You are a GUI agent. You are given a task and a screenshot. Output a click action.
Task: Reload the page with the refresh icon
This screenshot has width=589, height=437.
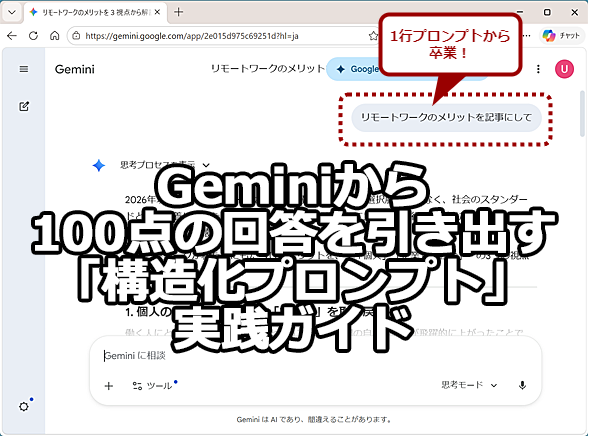coord(33,36)
